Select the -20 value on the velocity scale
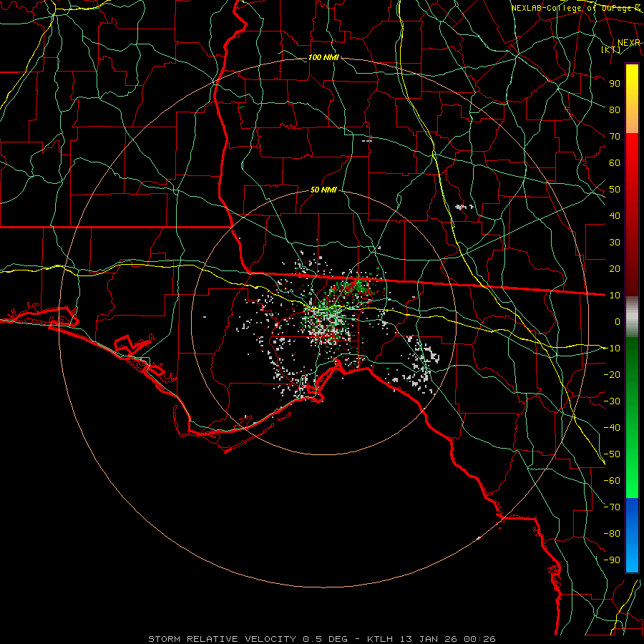This screenshot has height=644, width=644. click(x=612, y=374)
